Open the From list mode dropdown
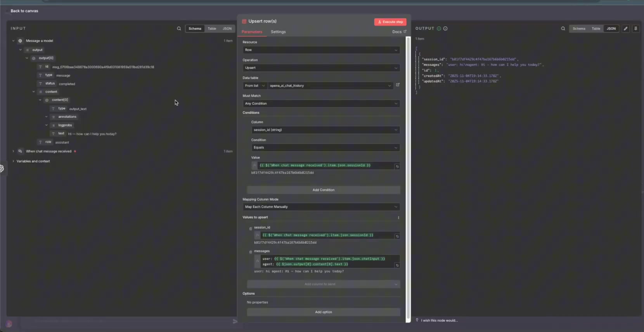 pos(255,86)
